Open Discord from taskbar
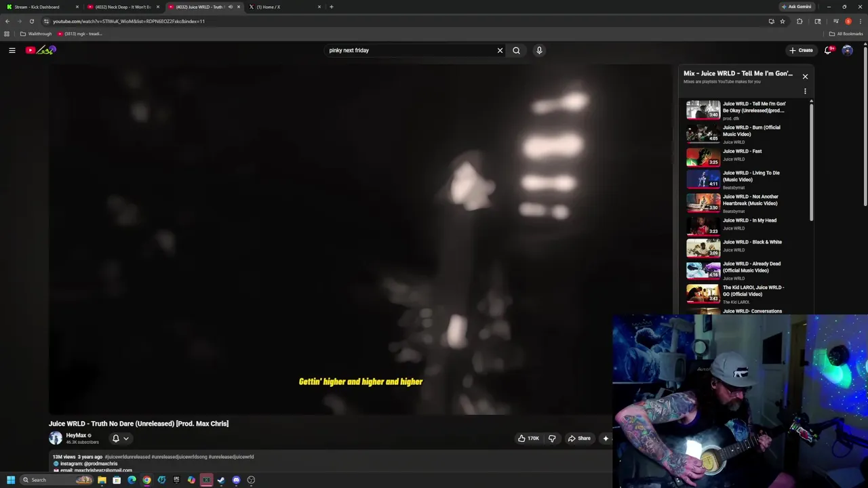Viewport: 868px width, 488px height. tap(236, 480)
